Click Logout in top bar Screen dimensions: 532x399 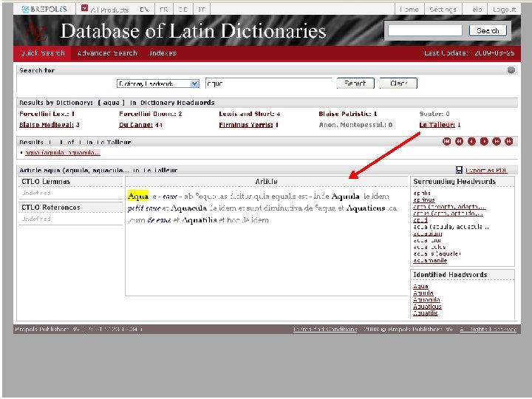coord(504,10)
